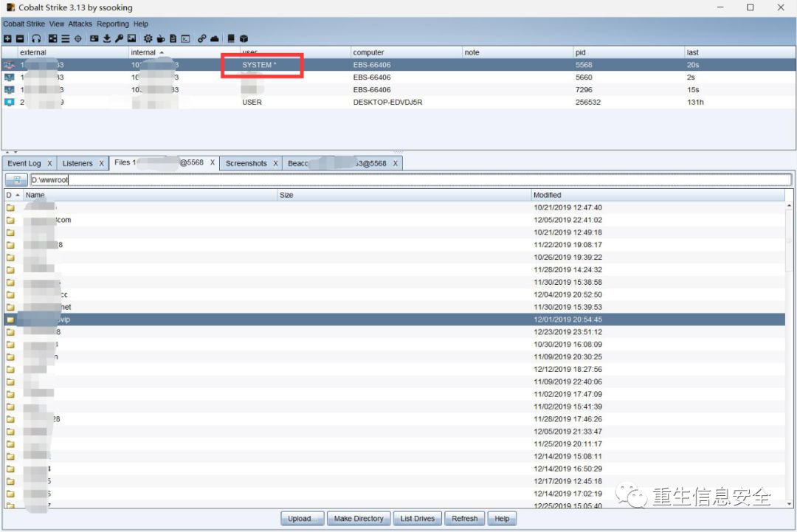
Task: Close the Listeners tab
Action: click(101, 163)
